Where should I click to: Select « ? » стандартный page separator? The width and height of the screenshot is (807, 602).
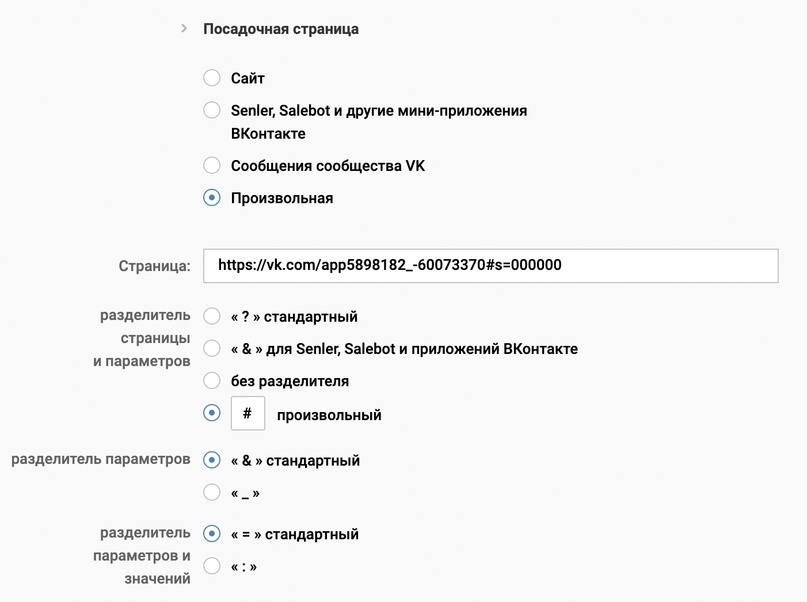211,315
